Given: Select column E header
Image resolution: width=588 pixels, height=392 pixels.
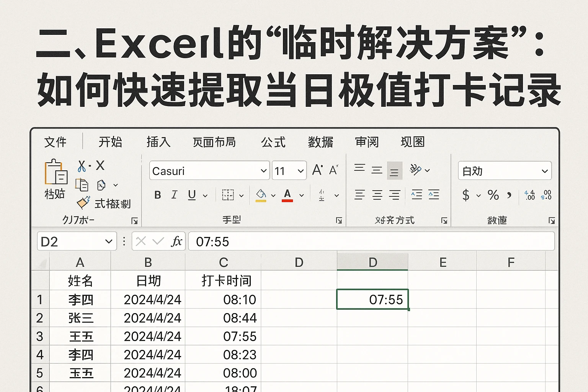Looking at the screenshot, I should coord(443,262).
